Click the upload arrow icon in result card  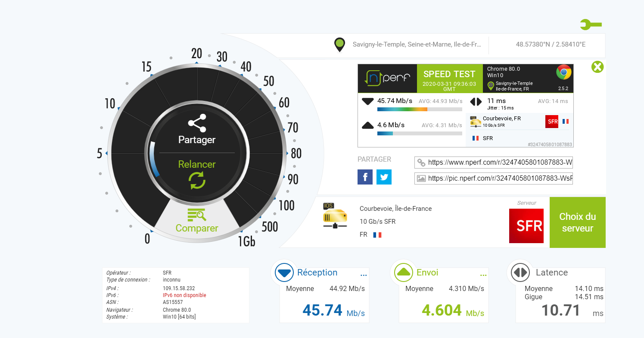367,125
